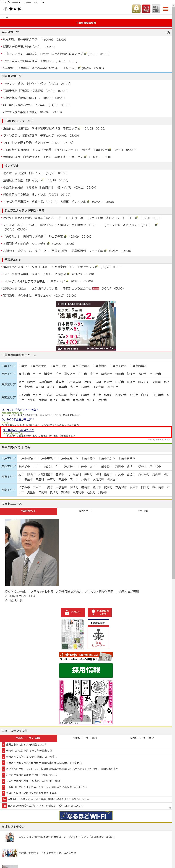Open the 2020年金運が急上昇 ad link
The width and height of the screenshot is (175, 868).
(18, 420)
